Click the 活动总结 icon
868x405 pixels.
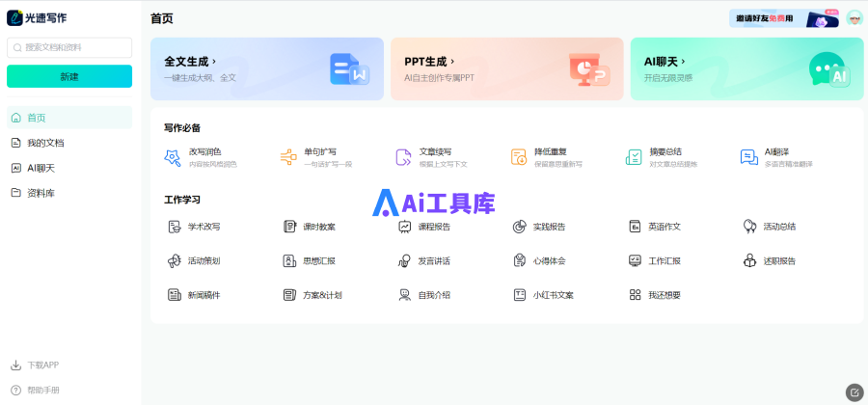tap(749, 227)
